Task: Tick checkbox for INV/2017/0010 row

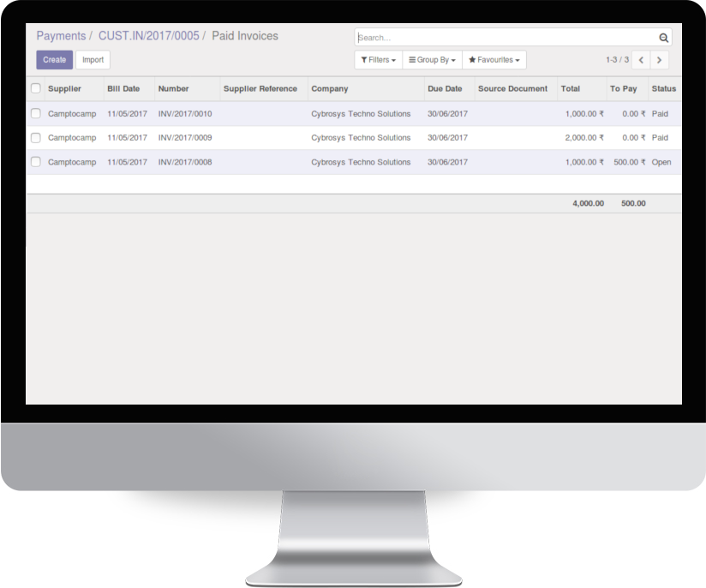Action: (x=36, y=113)
